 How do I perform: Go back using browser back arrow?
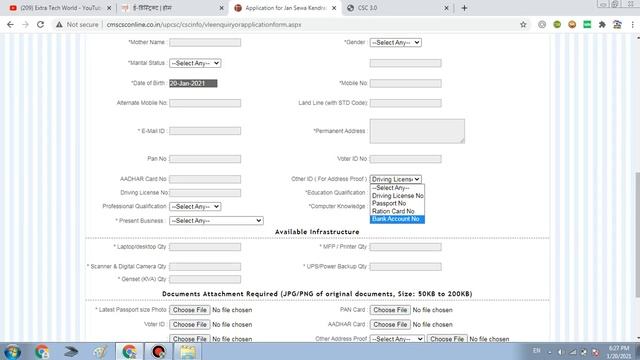(x=10, y=24)
